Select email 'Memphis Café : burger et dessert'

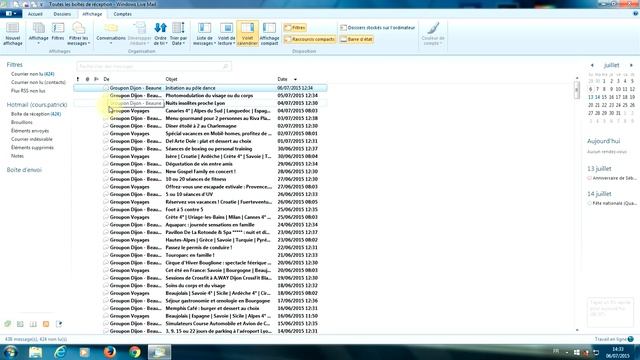(200, 308)
